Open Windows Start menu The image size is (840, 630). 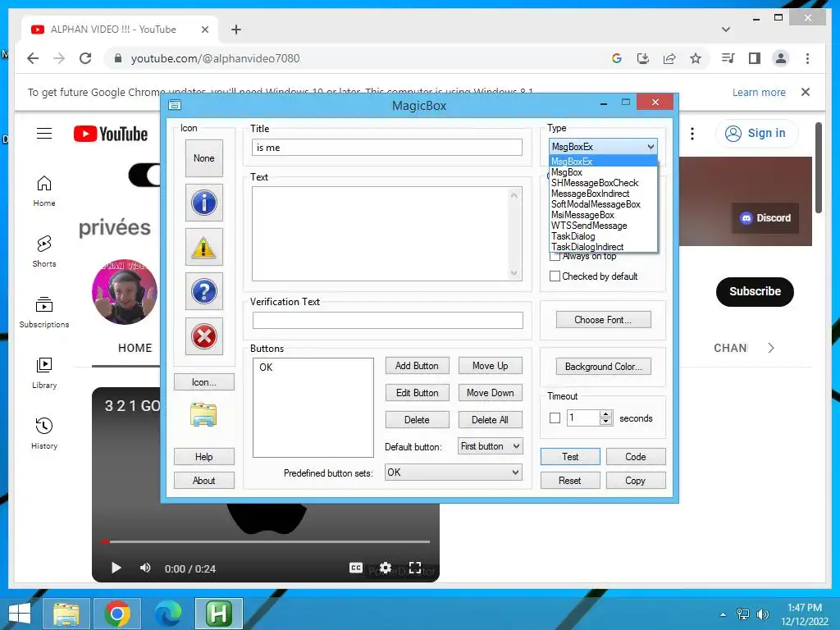pos(20,614)
